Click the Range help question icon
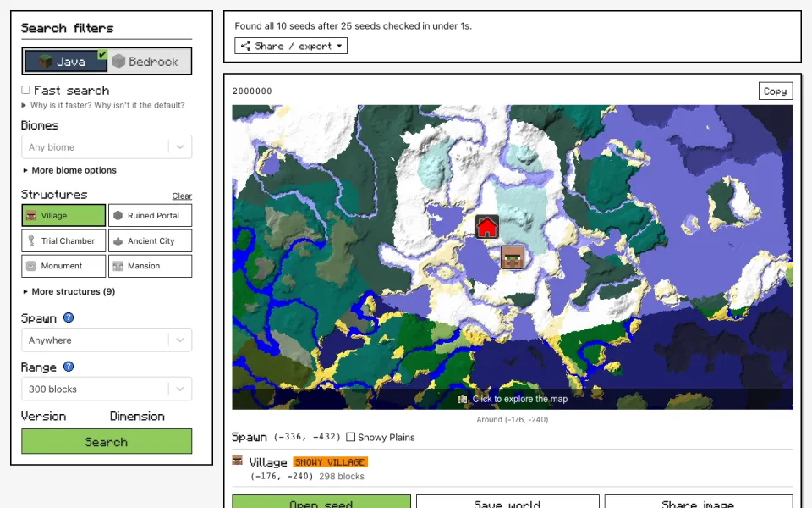The height and width of the screenshot is (508, 812). 69,367
